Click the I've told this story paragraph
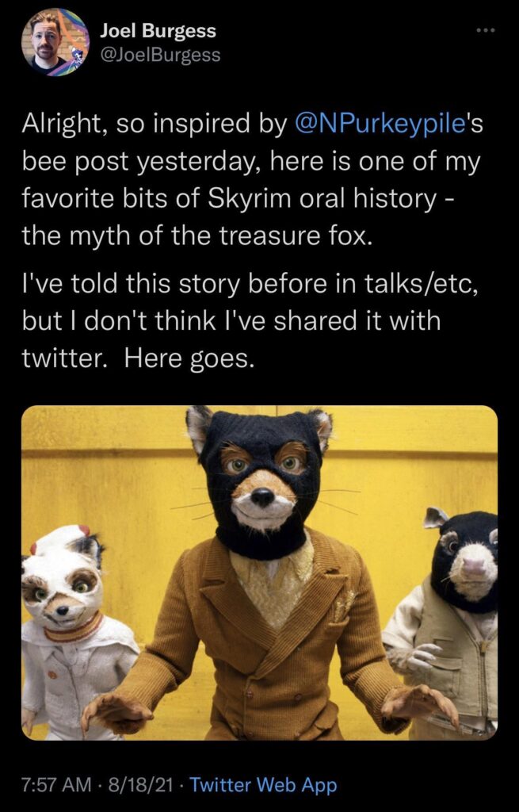Viewport: 519px width, 812px height. 248,320
